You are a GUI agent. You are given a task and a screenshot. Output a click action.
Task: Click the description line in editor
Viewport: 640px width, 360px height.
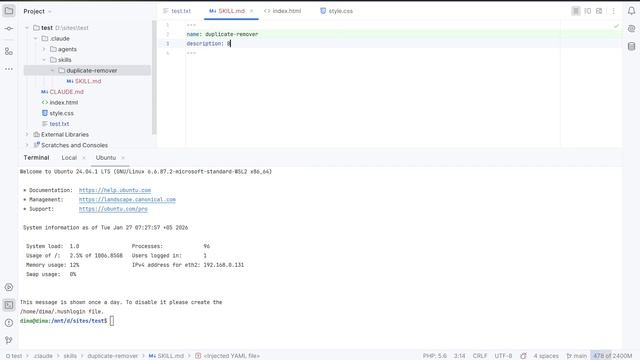pos(209,44)
